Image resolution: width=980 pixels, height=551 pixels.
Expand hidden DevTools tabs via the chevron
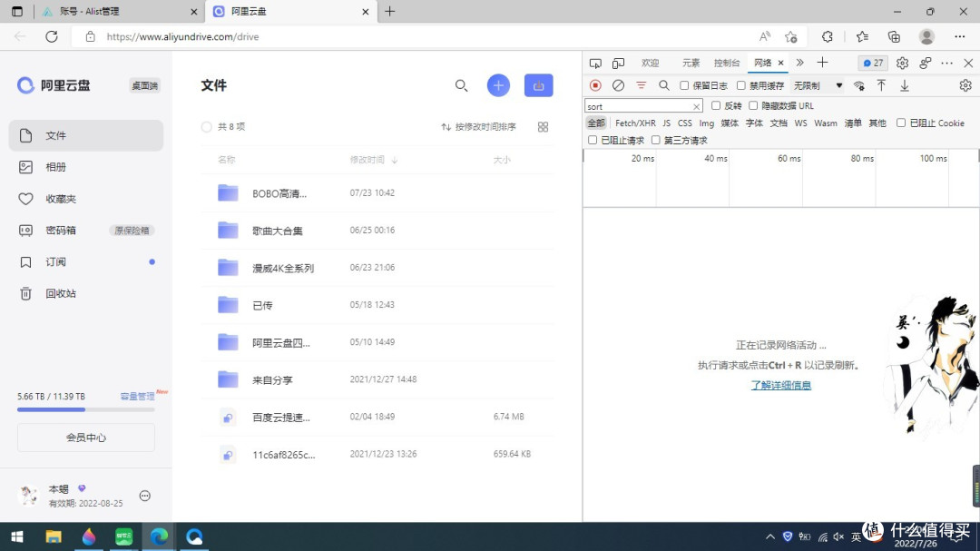(802, 63)
